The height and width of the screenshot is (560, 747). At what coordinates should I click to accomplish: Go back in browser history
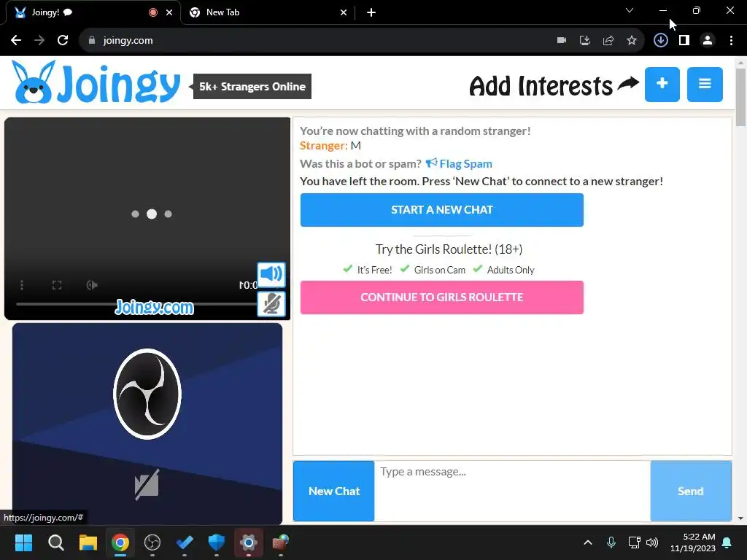[x=16, y=41]
